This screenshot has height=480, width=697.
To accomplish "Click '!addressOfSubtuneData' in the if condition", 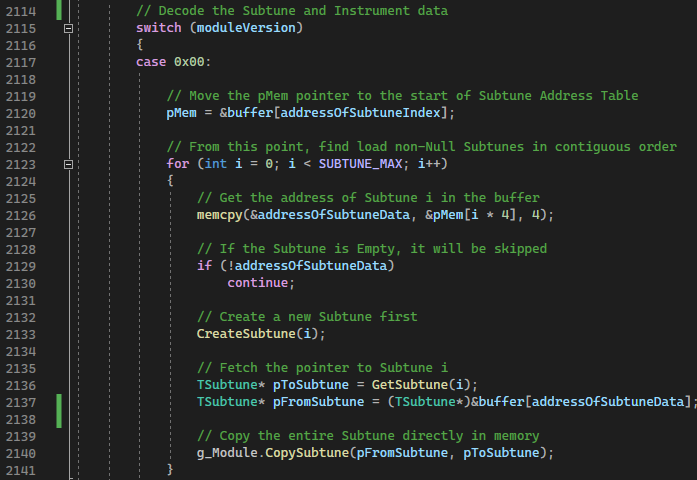I will tap(307, 266).
